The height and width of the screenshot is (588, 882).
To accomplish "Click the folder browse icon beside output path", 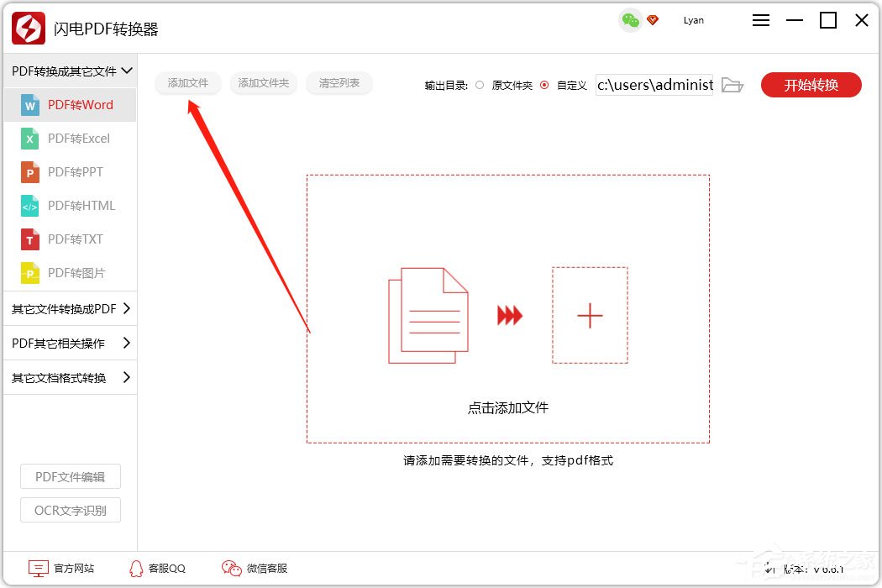I will point(732,84).
